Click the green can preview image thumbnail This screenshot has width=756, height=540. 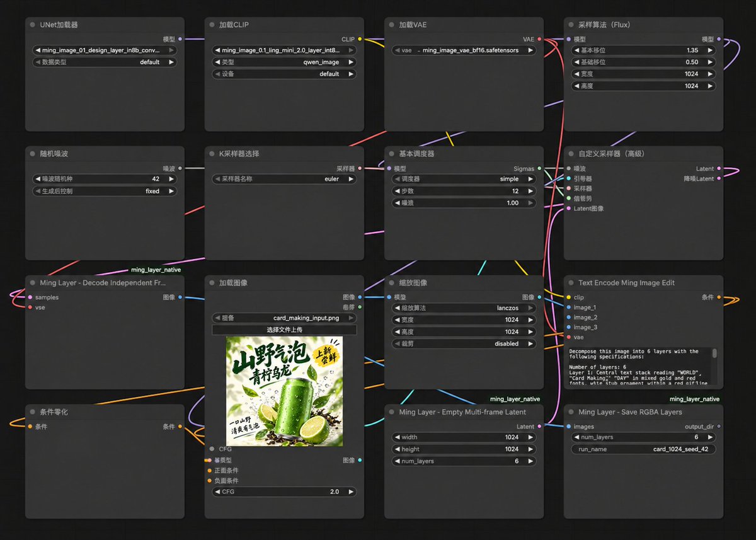(285, 391)
